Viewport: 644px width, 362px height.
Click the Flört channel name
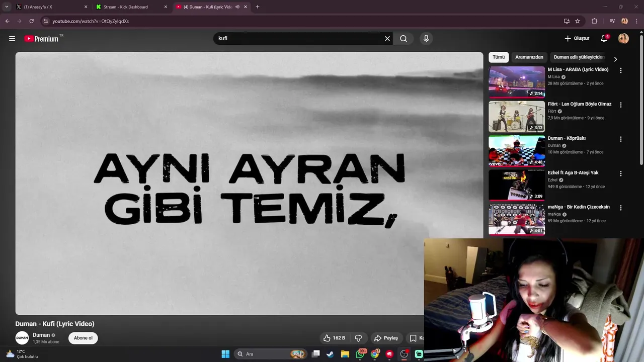tap(552, 111)
